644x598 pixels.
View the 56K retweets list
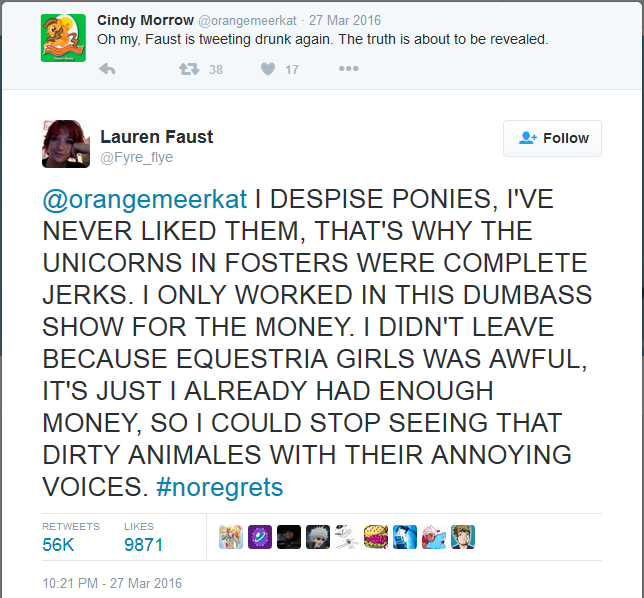60,544
